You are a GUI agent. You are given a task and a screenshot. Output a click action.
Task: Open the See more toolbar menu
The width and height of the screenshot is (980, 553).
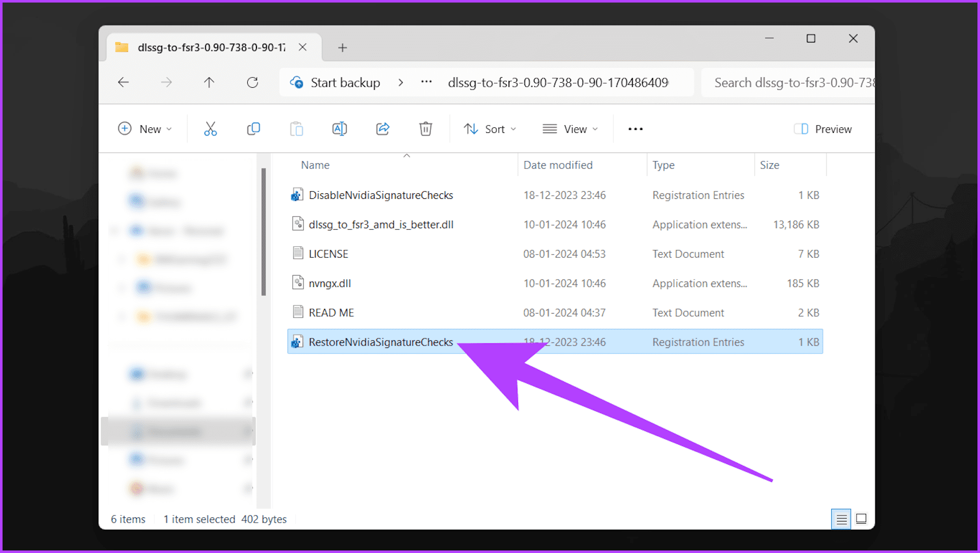coord(635,128)
